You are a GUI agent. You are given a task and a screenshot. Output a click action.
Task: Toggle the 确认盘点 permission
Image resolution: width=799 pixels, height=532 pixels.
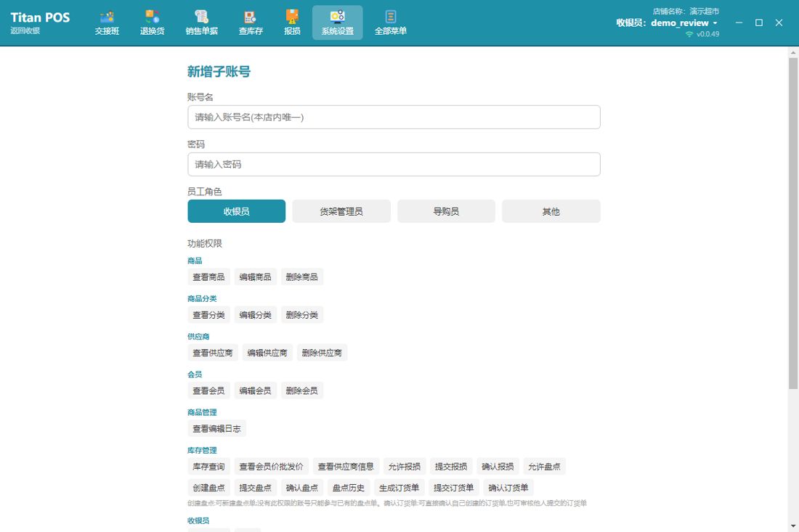click(301, 488)
